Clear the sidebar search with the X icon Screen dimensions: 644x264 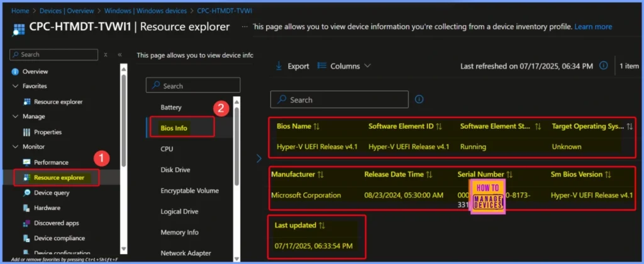pos(106,55)
